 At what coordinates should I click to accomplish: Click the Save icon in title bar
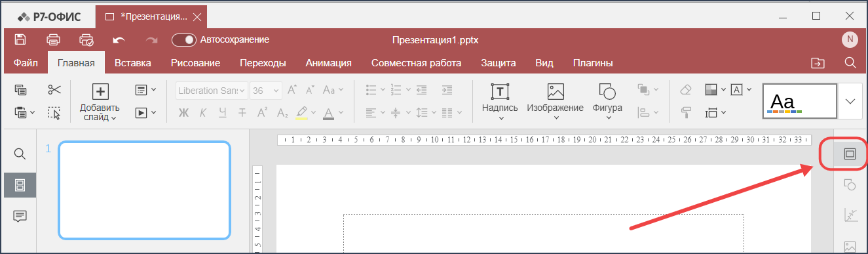pos(20,39)
